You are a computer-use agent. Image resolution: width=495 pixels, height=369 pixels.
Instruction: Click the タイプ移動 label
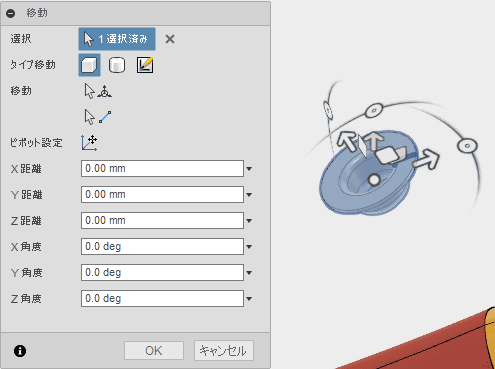tap(33, 65)
